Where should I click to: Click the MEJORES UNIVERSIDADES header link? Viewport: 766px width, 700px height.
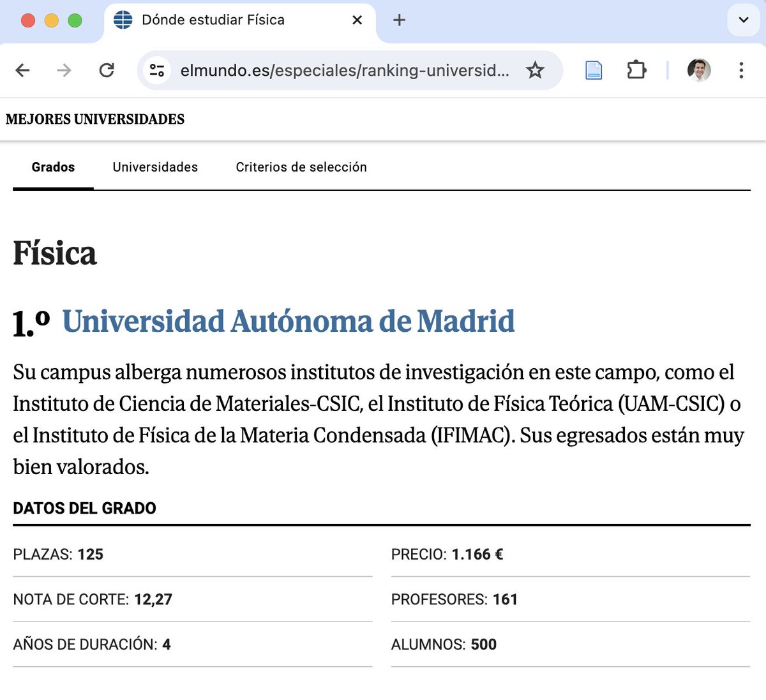(95, 119)
